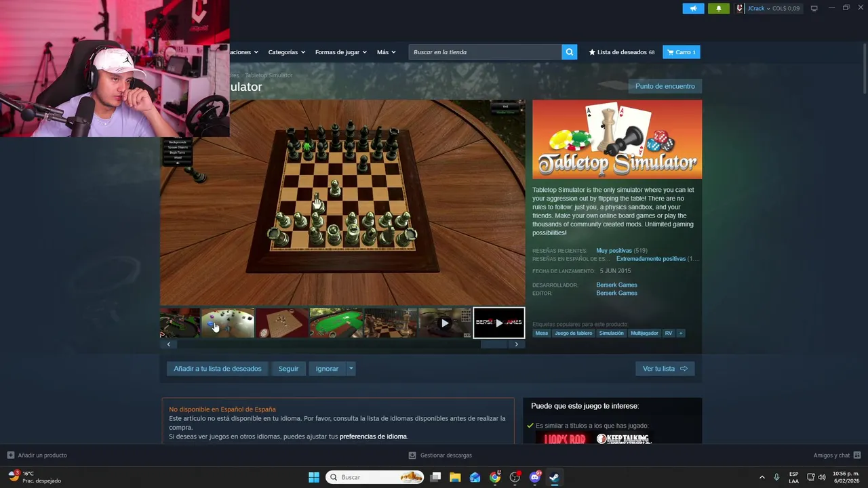Open Discord from the taskbar
Viewport: 868px width, 488px height.
click(535, 477)
